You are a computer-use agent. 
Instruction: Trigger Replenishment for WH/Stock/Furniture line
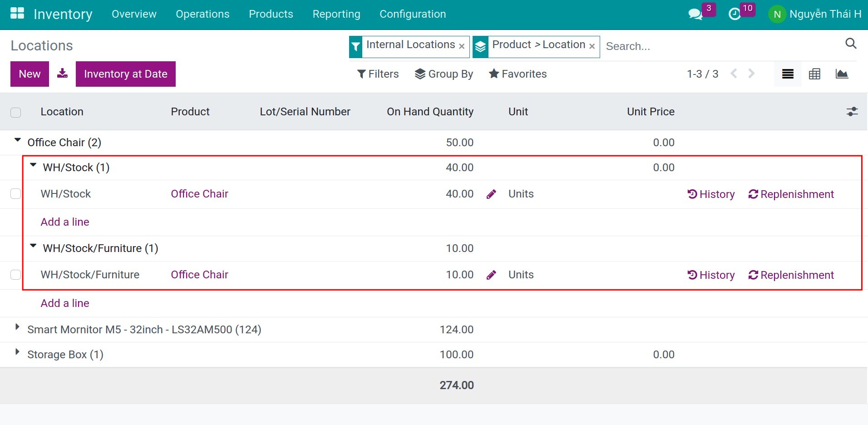pyautogui.click(x=791, y=275)
